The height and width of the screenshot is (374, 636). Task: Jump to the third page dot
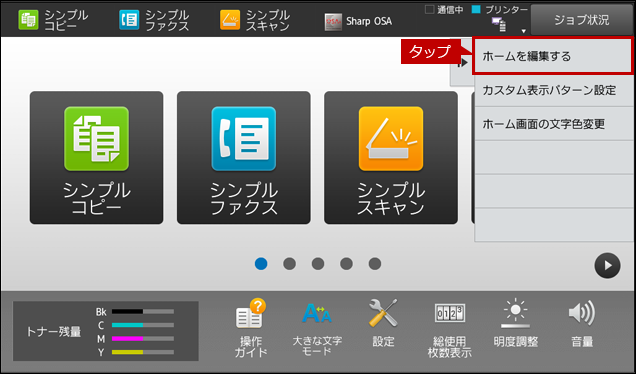click(x=318, y=264)
